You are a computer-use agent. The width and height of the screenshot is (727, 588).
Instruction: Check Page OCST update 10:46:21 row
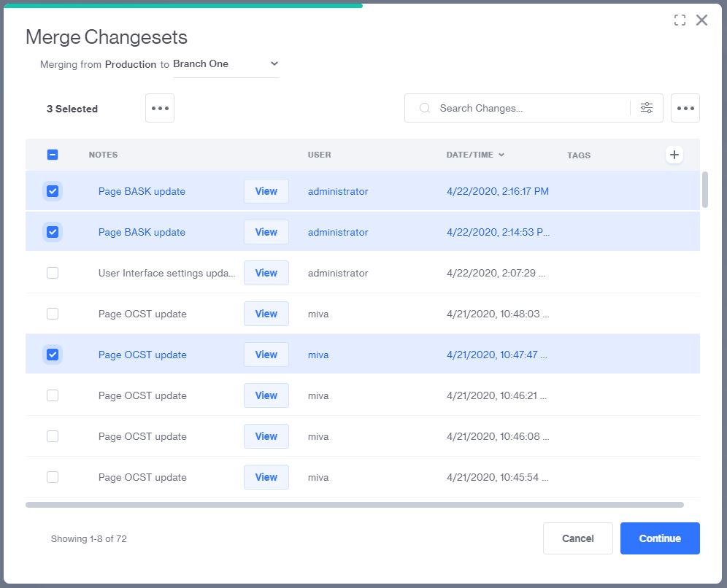pyautogui.click(x=53, y=395)
